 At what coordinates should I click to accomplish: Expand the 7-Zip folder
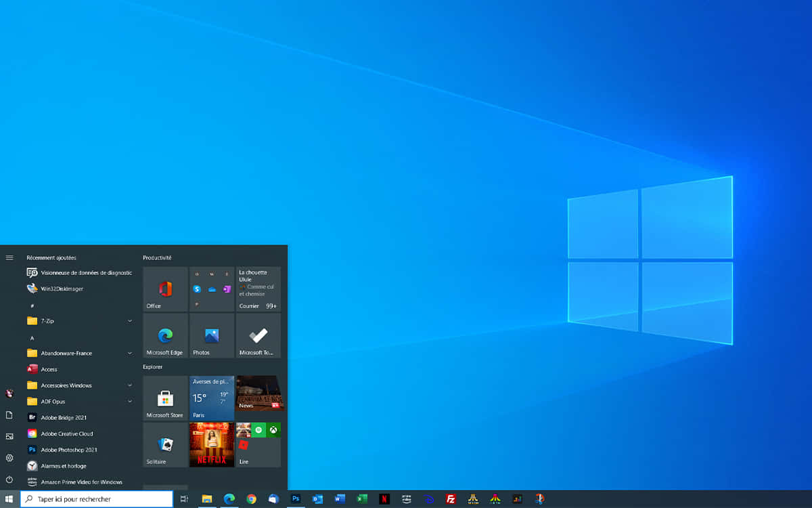tap(79, 320)
